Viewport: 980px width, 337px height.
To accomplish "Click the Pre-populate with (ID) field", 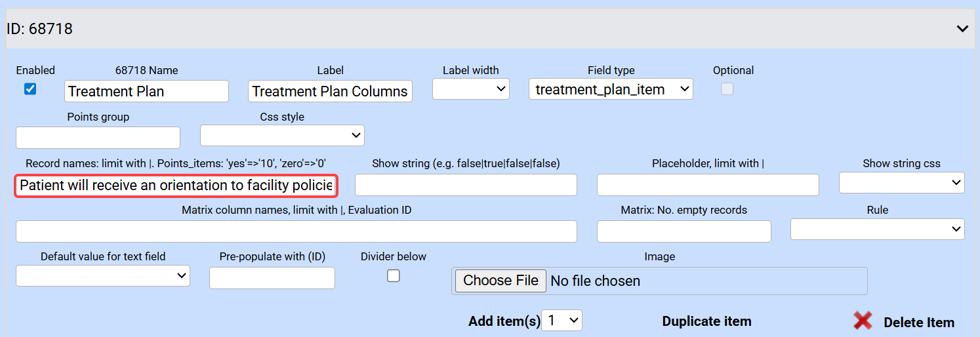I will [272, 278].
